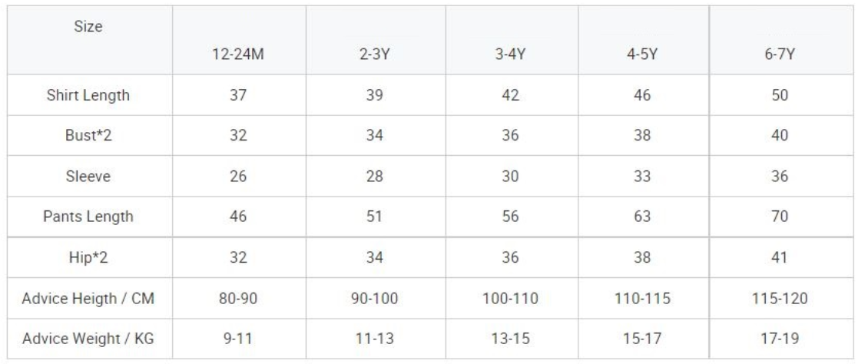Select the 6-7Y shirt length value 50
The width and height of the screenshot is (868, 364).
tap(780, 96)
